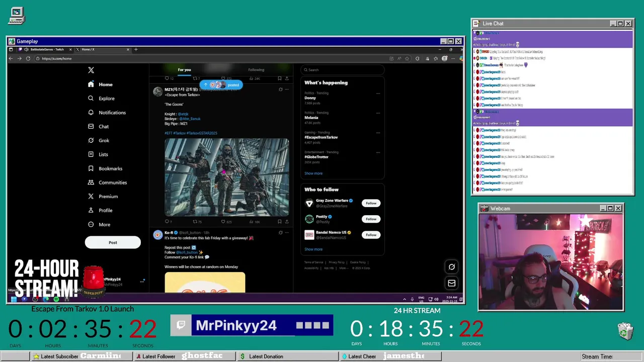Screen dimensions: 644x362
Task: Switch to the For you tab
Action: [x=184, y=70]
